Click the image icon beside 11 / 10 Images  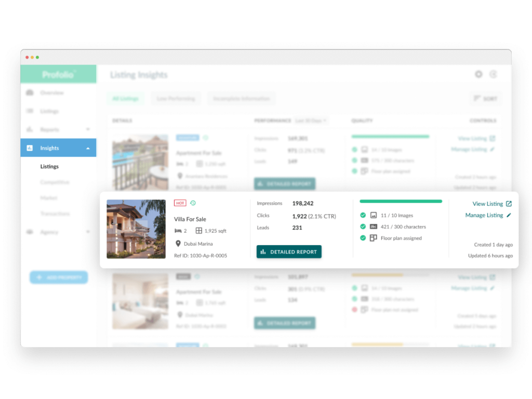click(x=373, y=215)
